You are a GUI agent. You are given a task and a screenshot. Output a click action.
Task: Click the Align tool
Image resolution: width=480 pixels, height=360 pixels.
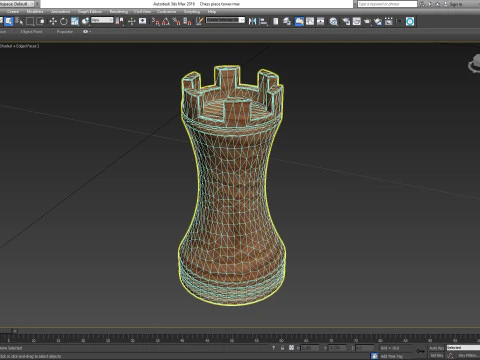(263, 21)
